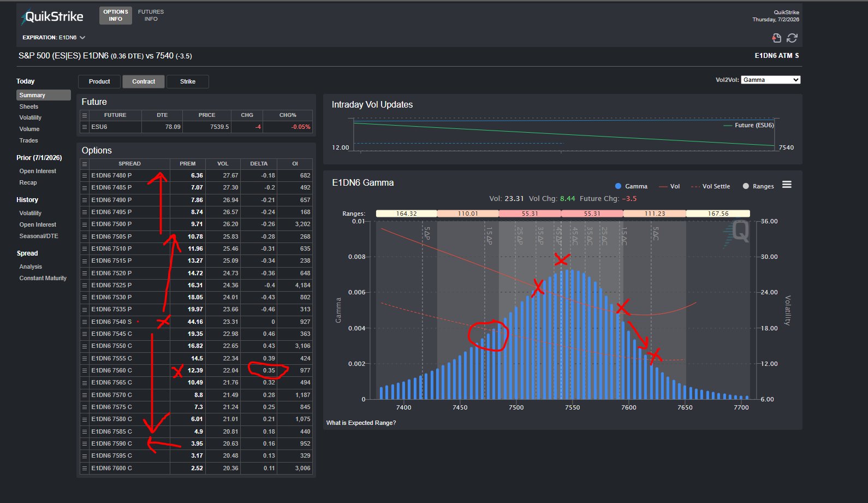Toggle Gamma series in chart legend

coord(631,186)
